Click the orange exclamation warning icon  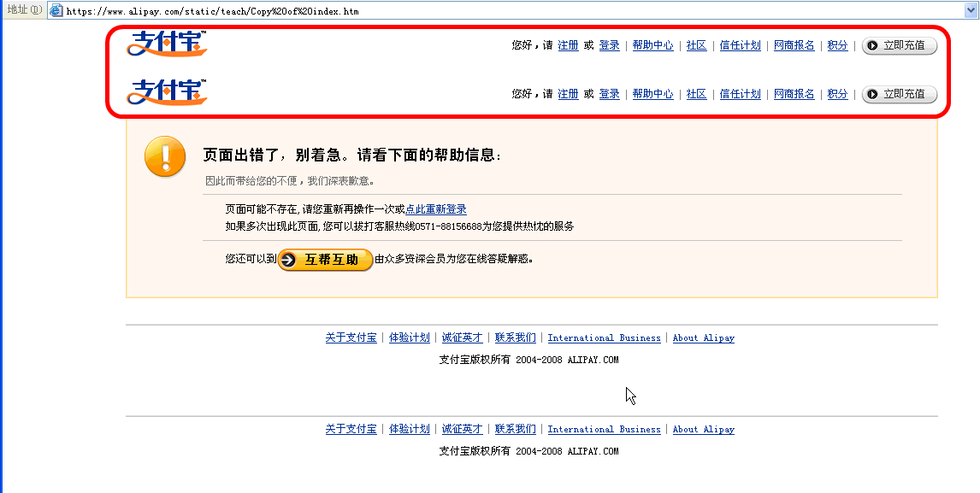[165, 157]
